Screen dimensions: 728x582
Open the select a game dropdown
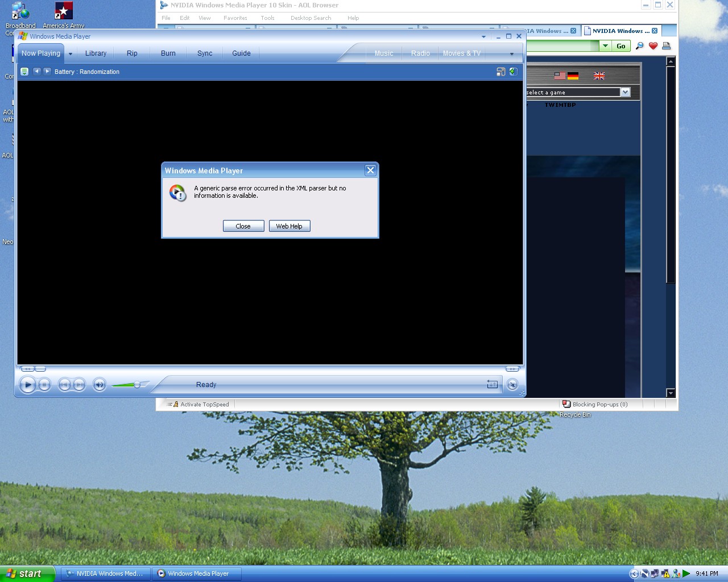coord(625,92)
